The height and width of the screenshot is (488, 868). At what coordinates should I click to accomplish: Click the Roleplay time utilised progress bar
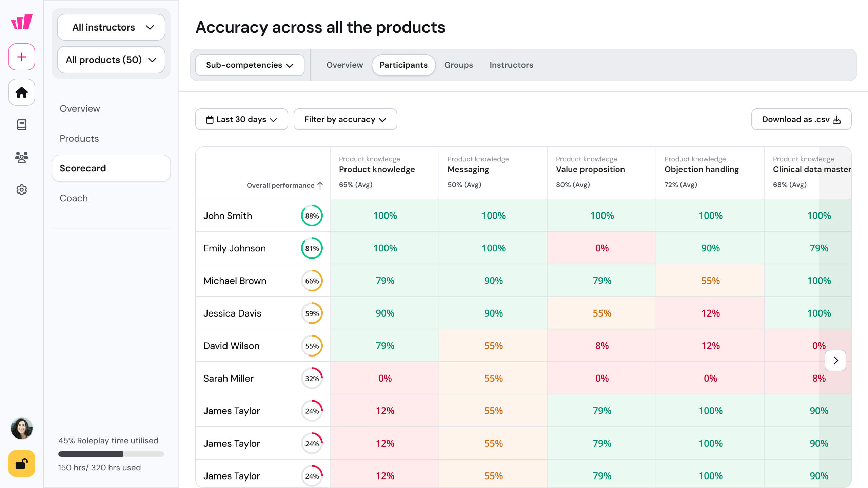tap(111, 454)
